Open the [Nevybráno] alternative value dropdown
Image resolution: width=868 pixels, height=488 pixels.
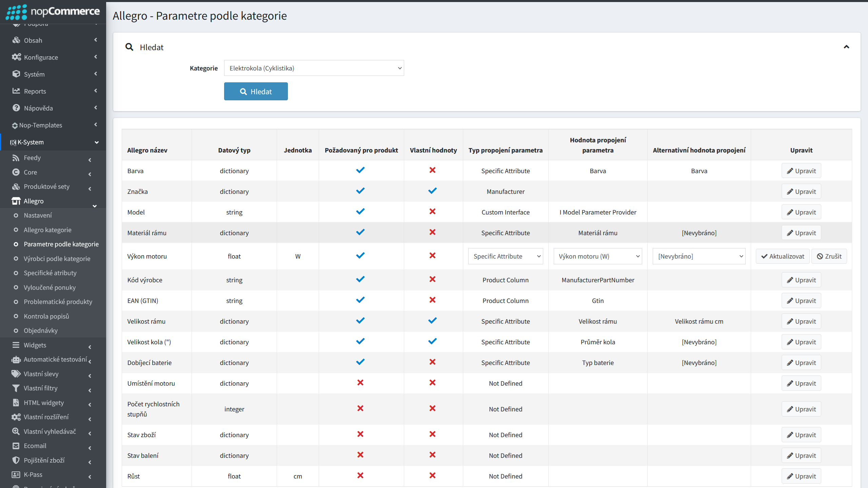click(699, 256)
